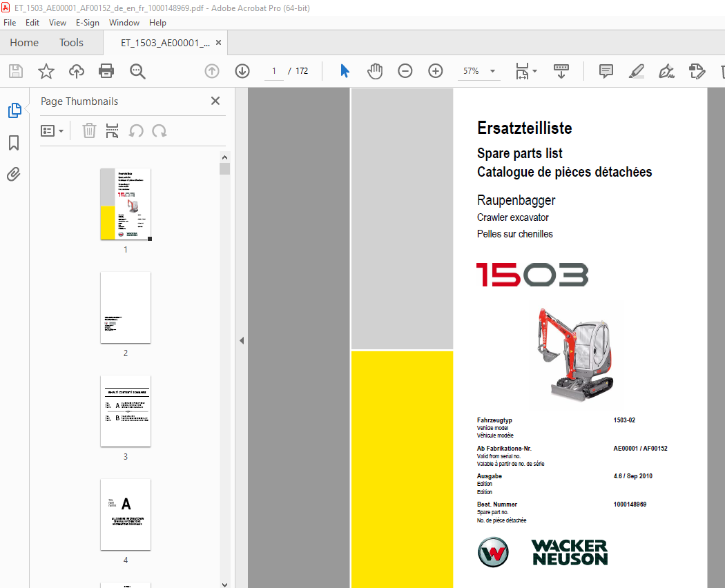Close the Page Thumbnails panel
Screen dimensions: 725x588
coord(215,101)
